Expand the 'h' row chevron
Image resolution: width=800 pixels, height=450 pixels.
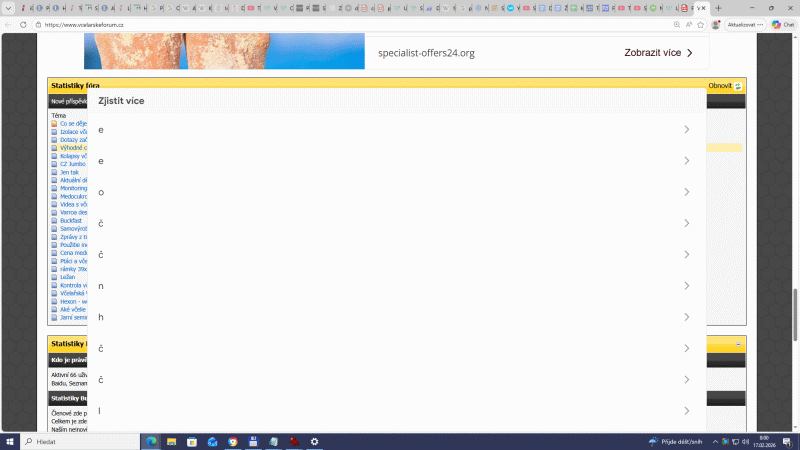(x=687, y=317)
